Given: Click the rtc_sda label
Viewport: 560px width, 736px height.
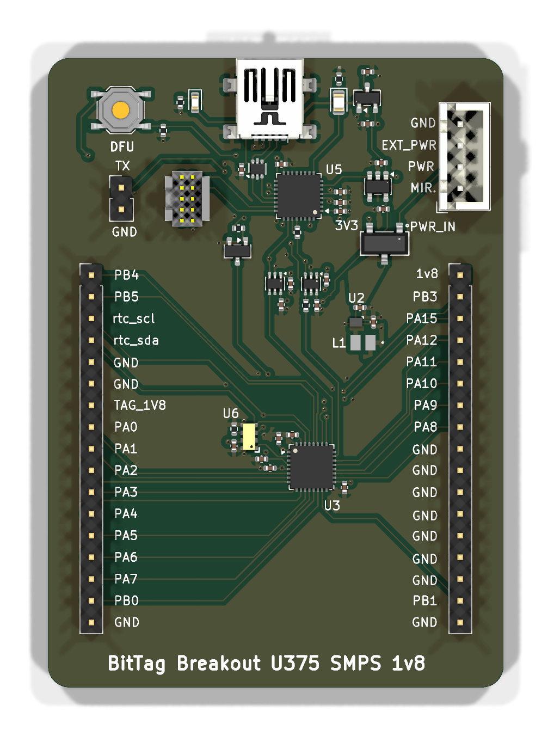Looking at the screenshot, I should click(136, 340).
